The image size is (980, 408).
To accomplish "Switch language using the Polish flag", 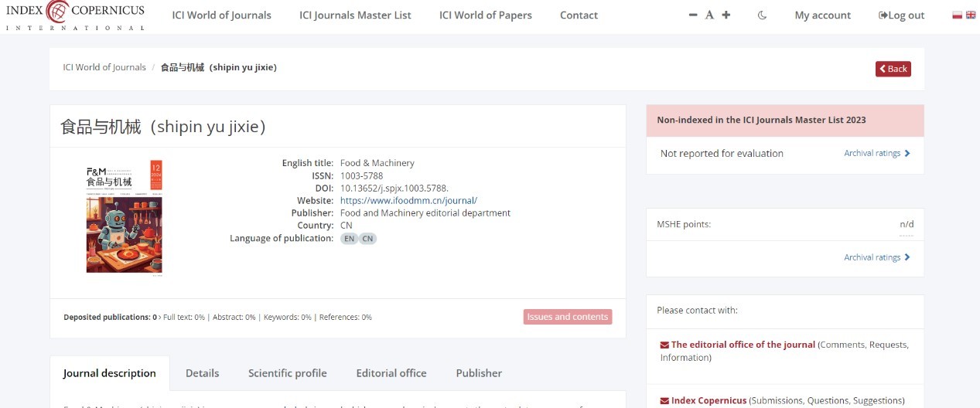I will 957,15.
